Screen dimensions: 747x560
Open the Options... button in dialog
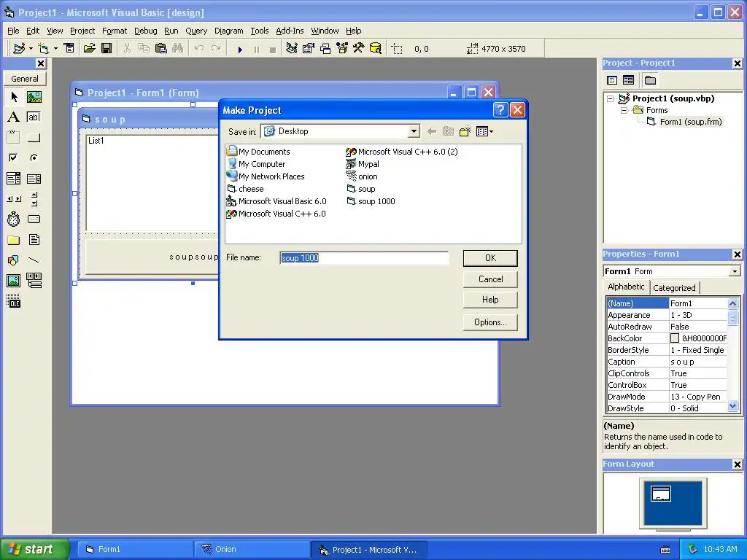[x=490, y=322]
